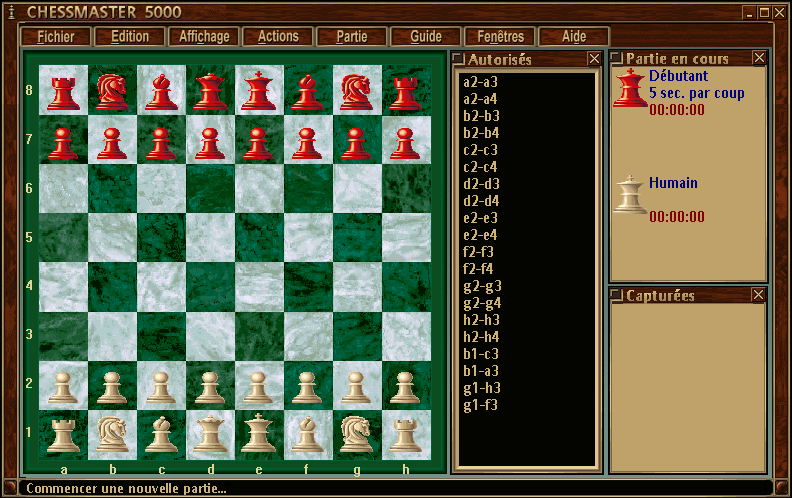
Task: Select the white queen on d1
Action: coord(210,434)
